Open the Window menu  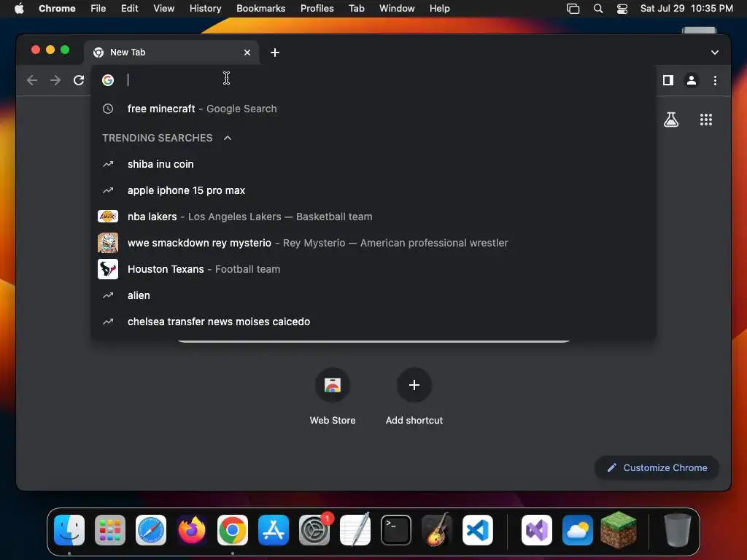click(x=397, y=9)
